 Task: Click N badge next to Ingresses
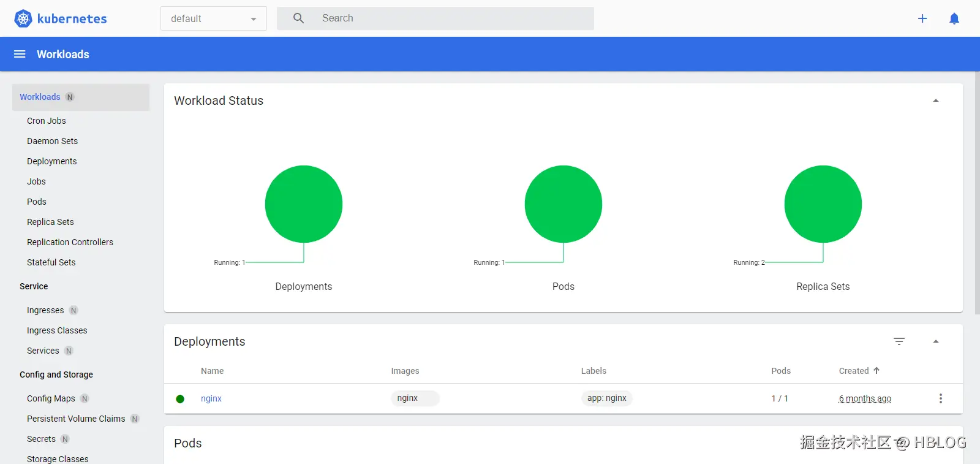(x=73, y=310)
